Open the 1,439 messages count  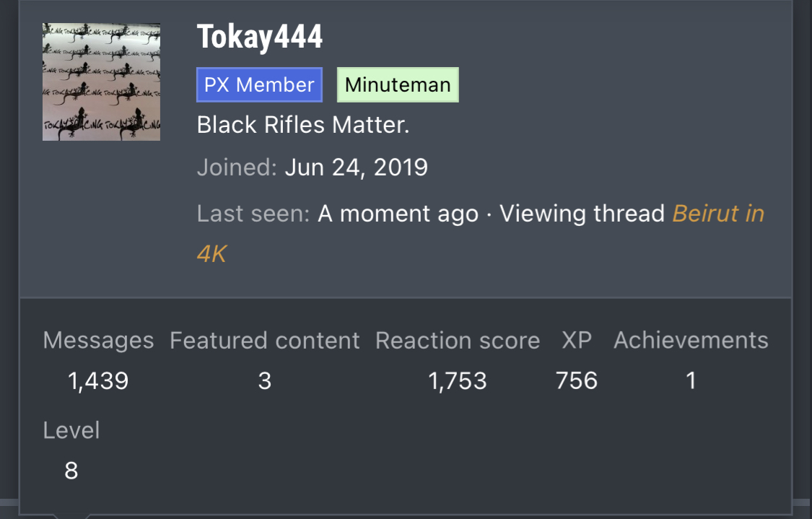pos(98,381)
